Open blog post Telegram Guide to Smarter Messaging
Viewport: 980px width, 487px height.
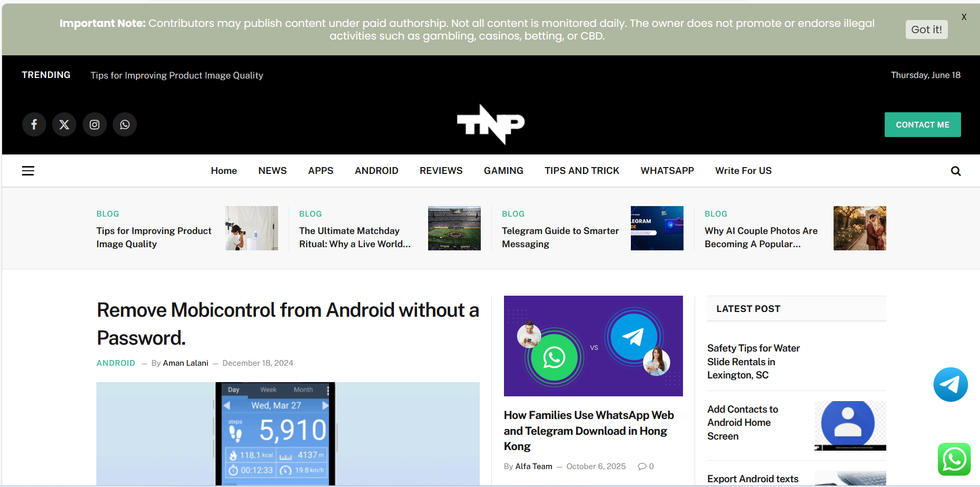pyautogui.click(x=560, y=237)
